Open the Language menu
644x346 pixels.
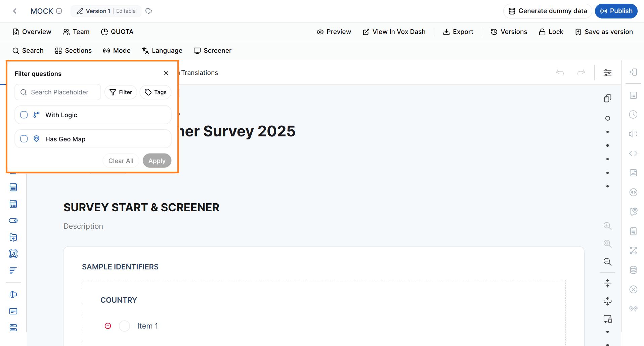pos(162,50)
